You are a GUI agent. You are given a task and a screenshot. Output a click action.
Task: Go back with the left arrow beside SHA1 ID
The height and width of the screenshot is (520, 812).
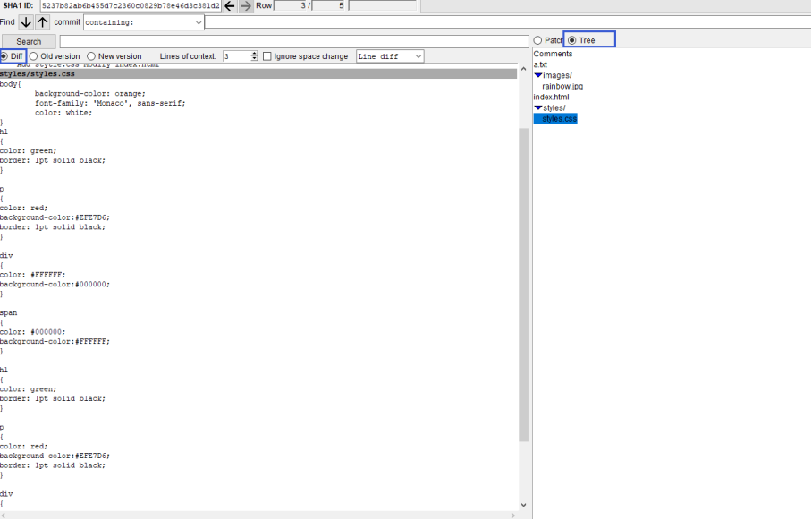coord(230,6)
